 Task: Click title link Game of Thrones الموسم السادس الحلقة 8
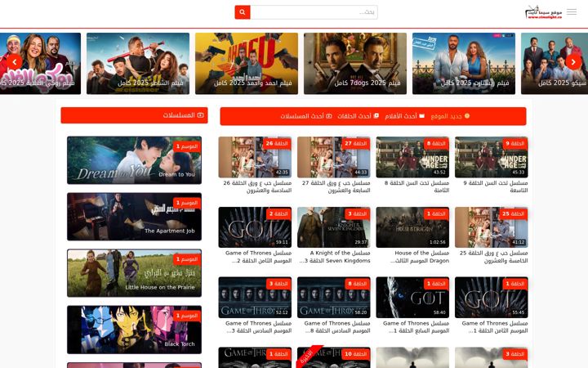pyautogui.click(x=336, y=326)
